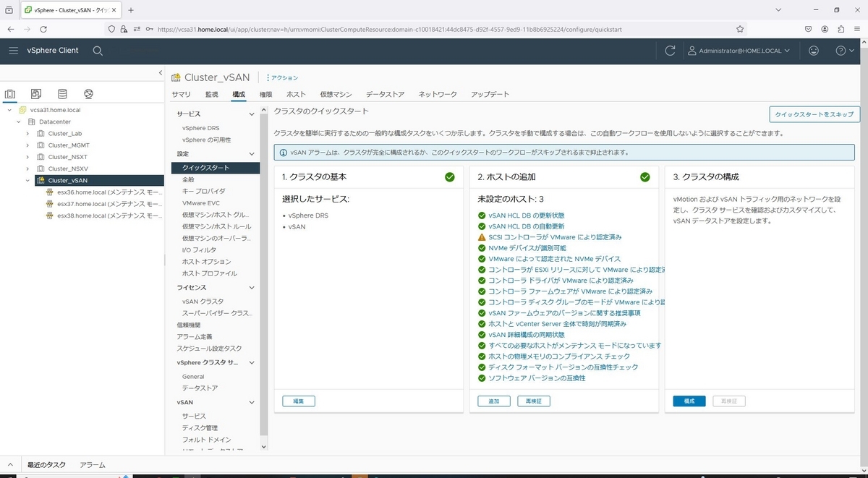Viewport: 868px width, 478px height.
Task: Click the search magnifier in vSphere header
Action: (x=98, y=51)
